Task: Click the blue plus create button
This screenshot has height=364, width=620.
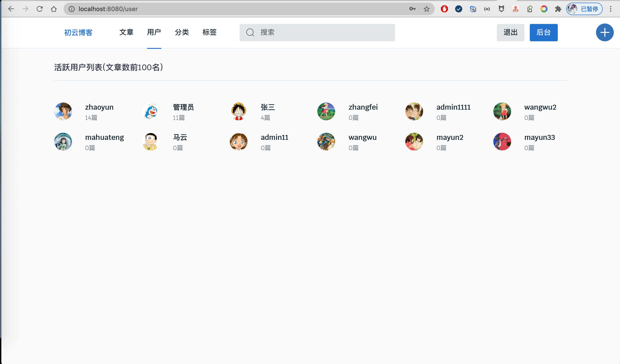Action: (604, 32)
